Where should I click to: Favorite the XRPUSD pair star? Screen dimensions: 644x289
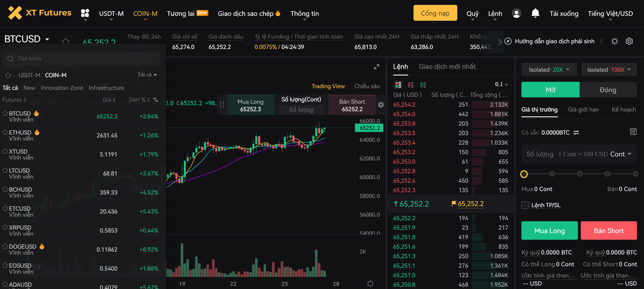pos(5,227)
